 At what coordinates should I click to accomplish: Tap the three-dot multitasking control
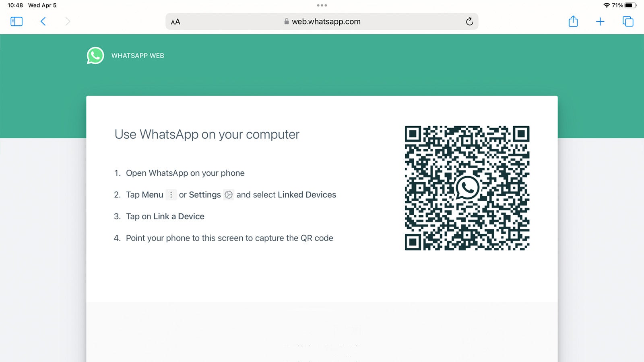click(322, 5)
